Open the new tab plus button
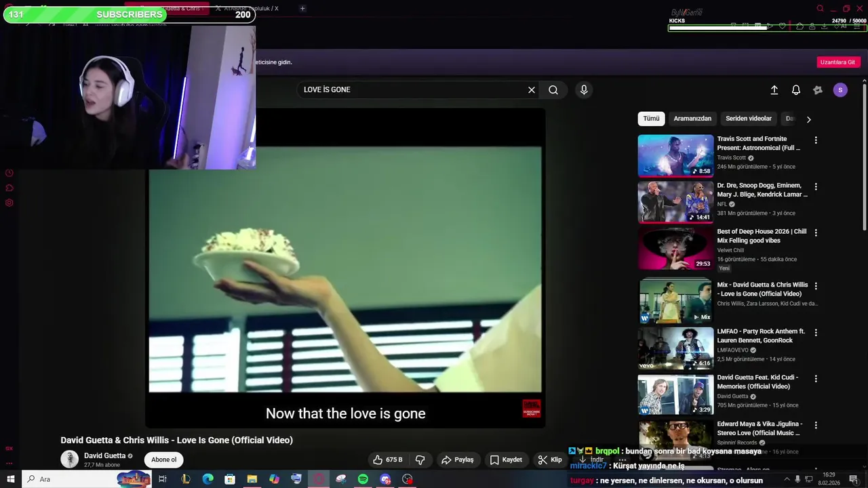 point(302,8)
